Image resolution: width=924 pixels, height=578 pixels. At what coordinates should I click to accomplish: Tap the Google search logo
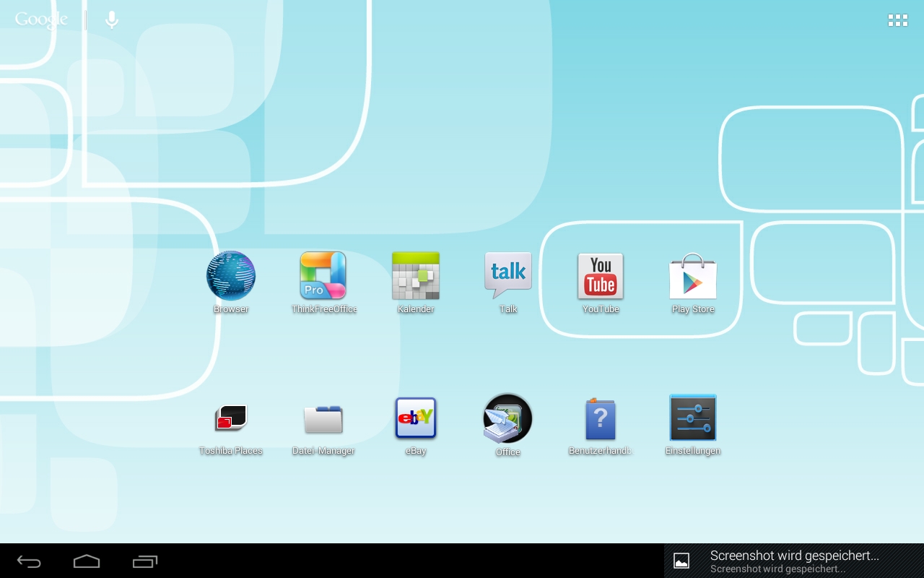41,20
